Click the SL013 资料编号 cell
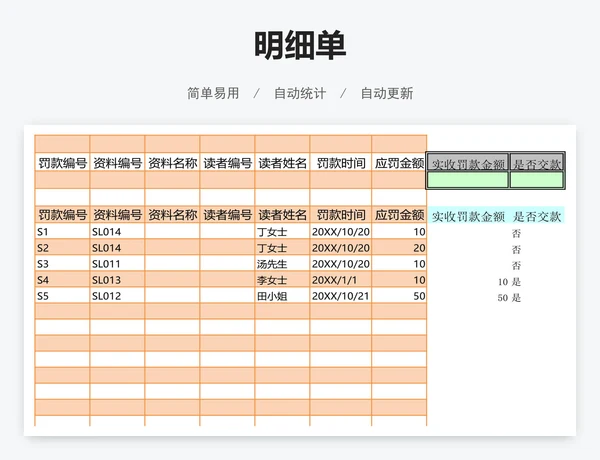This screenshot has height=460, width=600. click(x=117, y=280)
